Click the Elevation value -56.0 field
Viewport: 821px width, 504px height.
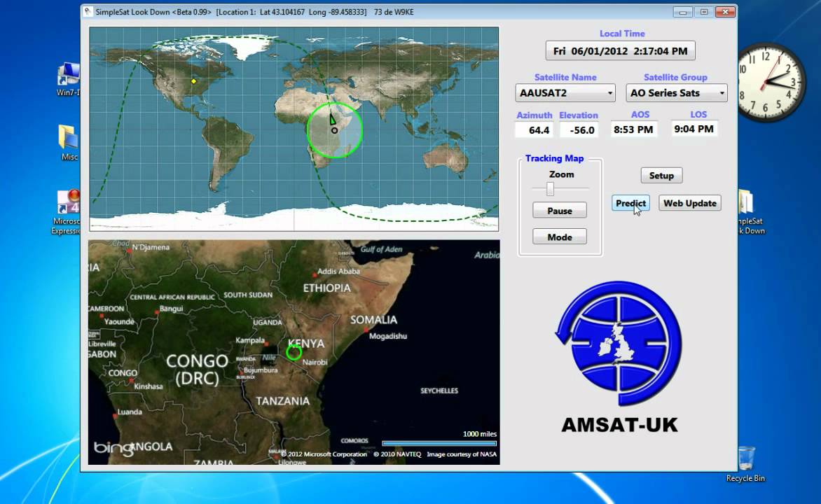pos(579,129)
